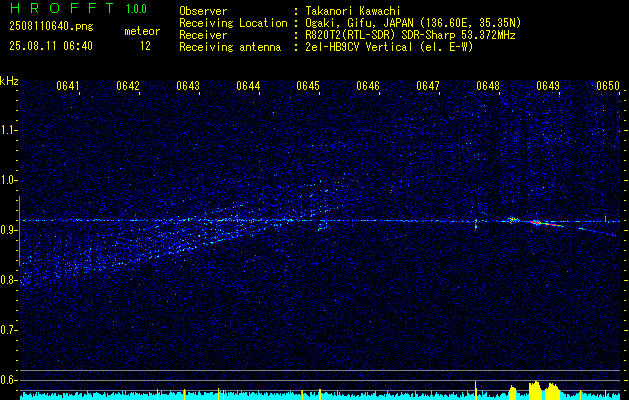Screen dimensions: 629x400
Task: Click the gray vertical range bar left of spectrogram
Action: [x=19, y=231]
